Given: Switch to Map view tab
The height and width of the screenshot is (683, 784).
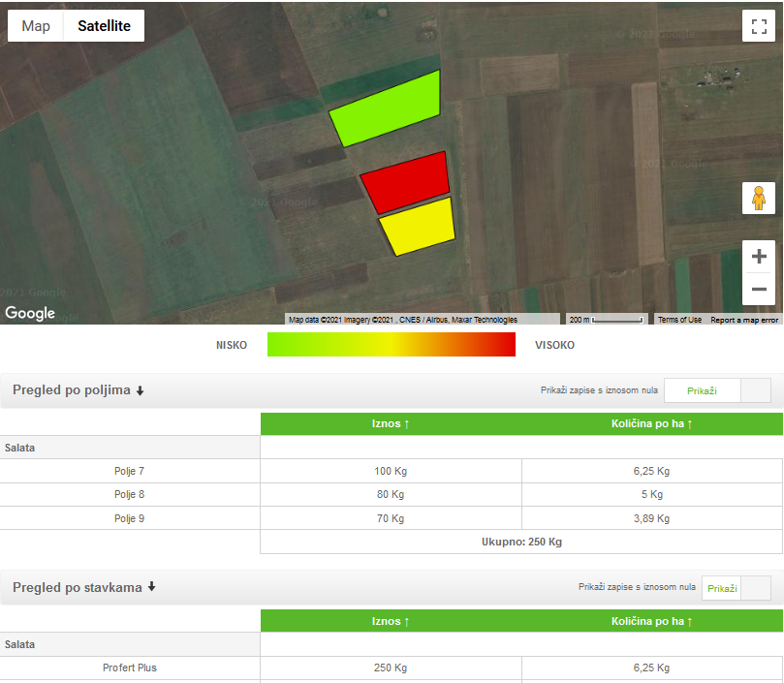Looking at the screenshot, I should 36,26.
